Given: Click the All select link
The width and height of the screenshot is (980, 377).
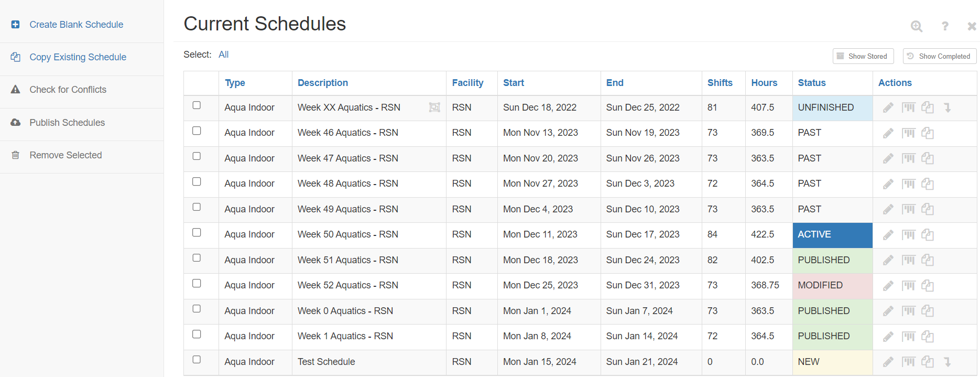Looking at the screenshot, I should tap(223, 55).
